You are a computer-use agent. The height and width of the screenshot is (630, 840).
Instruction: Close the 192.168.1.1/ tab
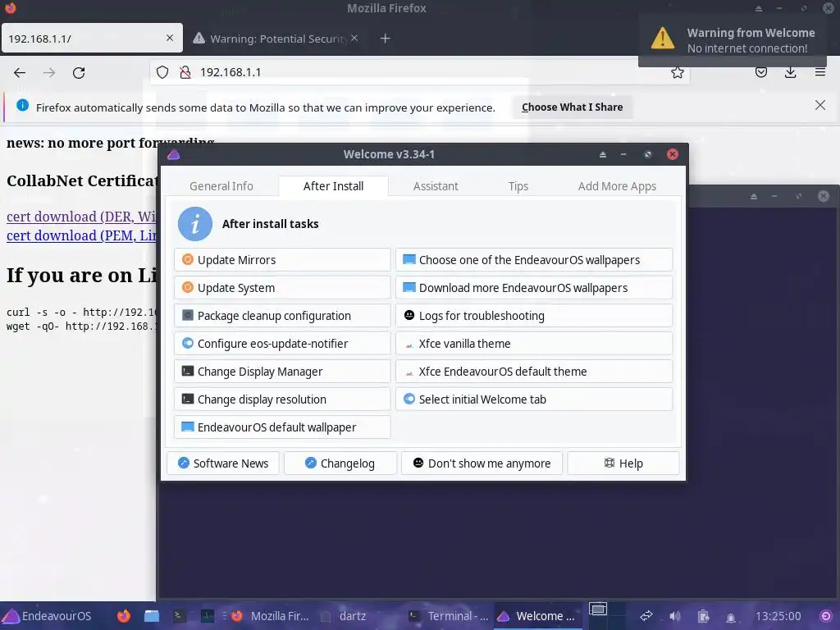(170, 38)
